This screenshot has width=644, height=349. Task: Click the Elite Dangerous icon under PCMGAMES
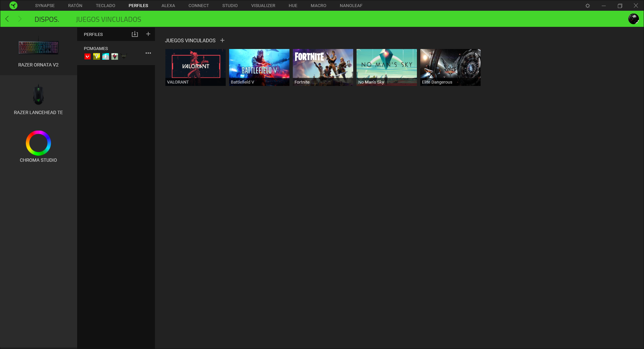(x=124, y=56)
